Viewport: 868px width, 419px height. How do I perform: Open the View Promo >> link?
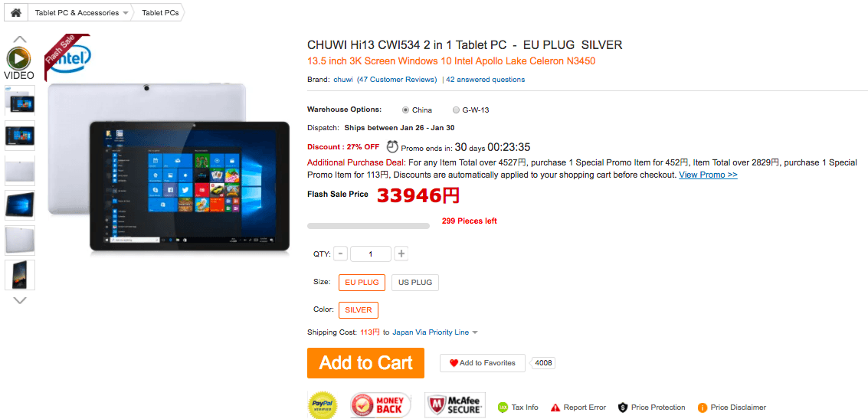[708, 175]
